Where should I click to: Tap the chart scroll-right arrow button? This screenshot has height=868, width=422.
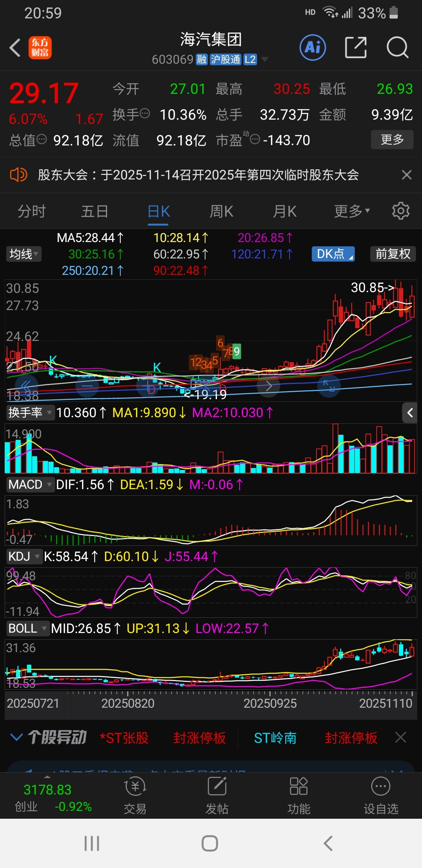pos(268,386)
